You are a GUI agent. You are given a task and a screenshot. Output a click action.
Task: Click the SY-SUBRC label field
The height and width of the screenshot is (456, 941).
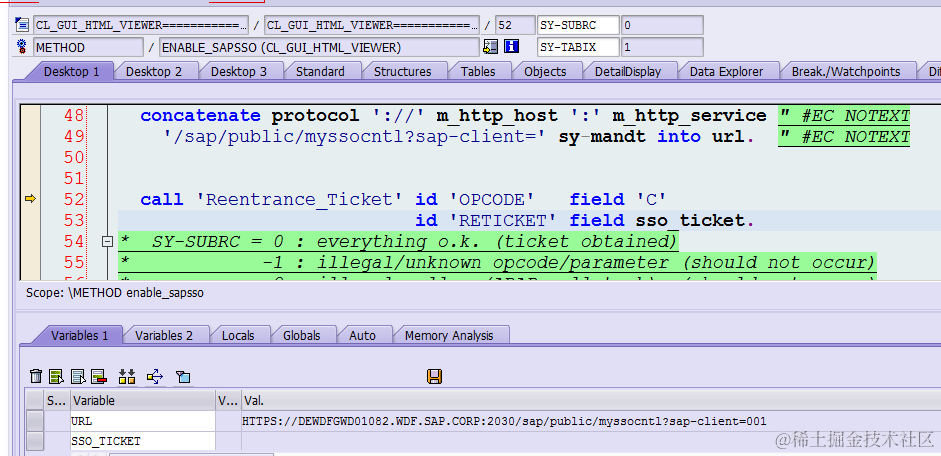coord(578,25)
